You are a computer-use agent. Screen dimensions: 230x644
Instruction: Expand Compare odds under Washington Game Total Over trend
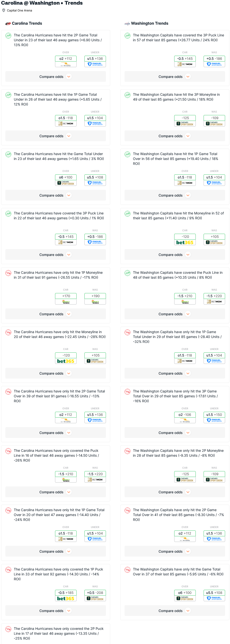(174, 611)
